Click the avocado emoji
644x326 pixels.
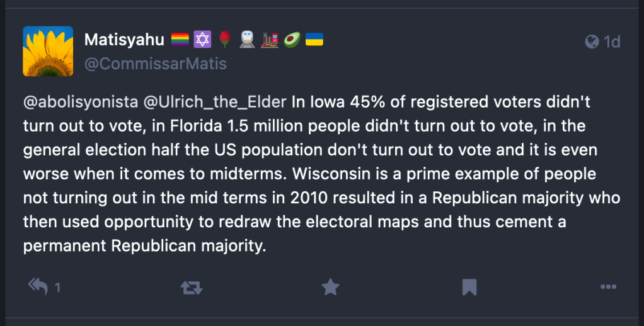(292, 40)
